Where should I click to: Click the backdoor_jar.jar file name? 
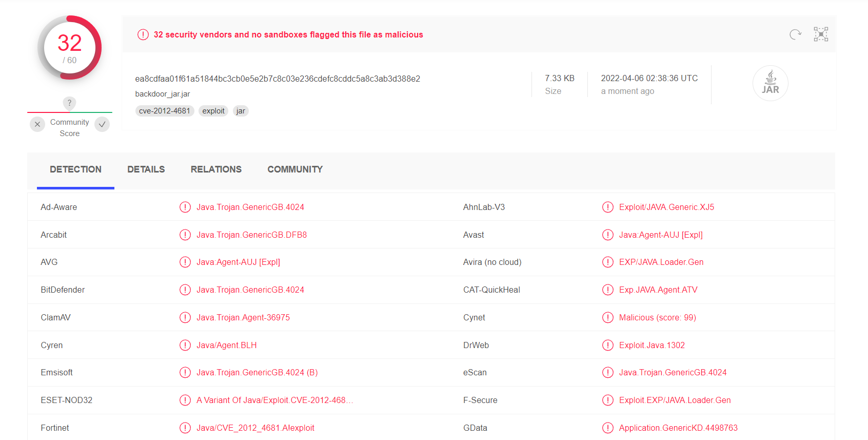pos(163,94)
